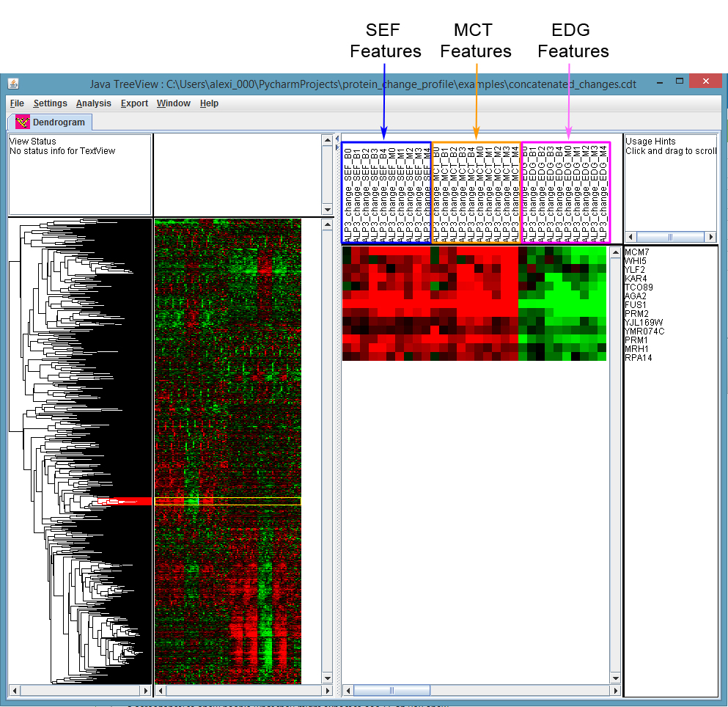Click left arrow under the dendrogram tree
The height and width of the screenshot is (707, 728).
(15, 691)
